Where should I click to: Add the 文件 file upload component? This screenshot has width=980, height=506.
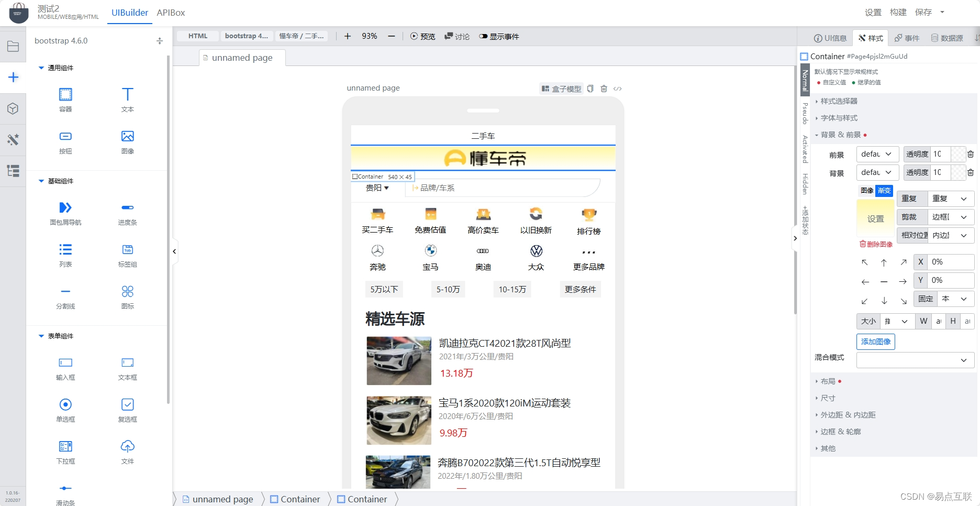[128, 452]
